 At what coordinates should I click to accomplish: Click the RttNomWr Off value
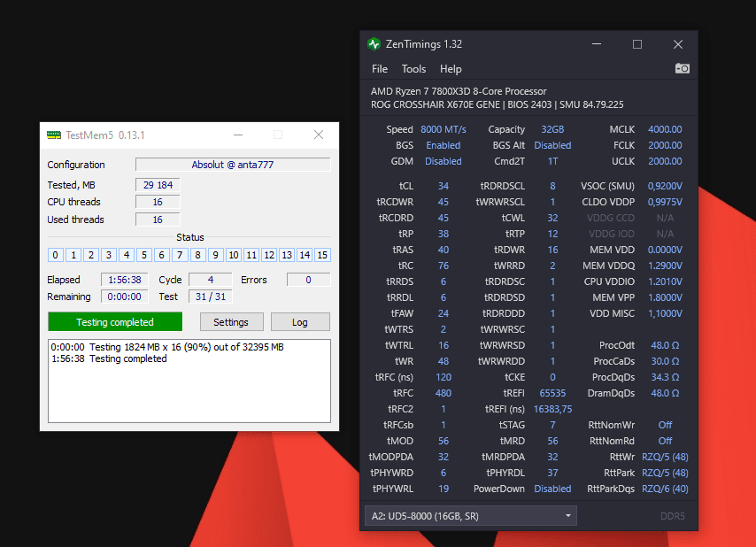point(665,425)
